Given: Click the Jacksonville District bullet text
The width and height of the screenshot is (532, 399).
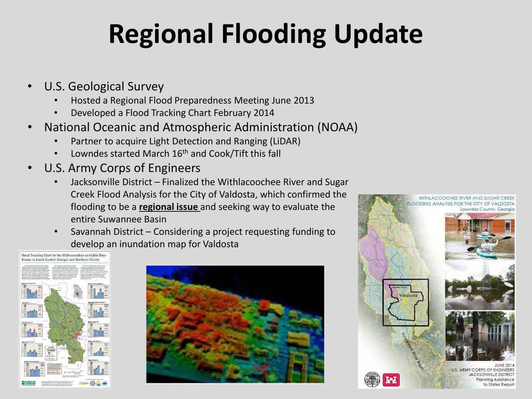Looking at the screenshot, I should click(209, 200).
